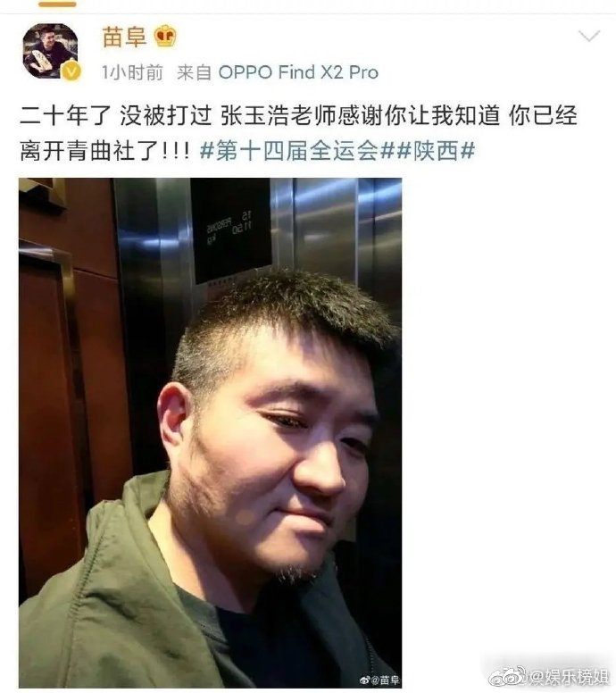
Task: Click the orange verified V badge
Action: tap(71, 71)
